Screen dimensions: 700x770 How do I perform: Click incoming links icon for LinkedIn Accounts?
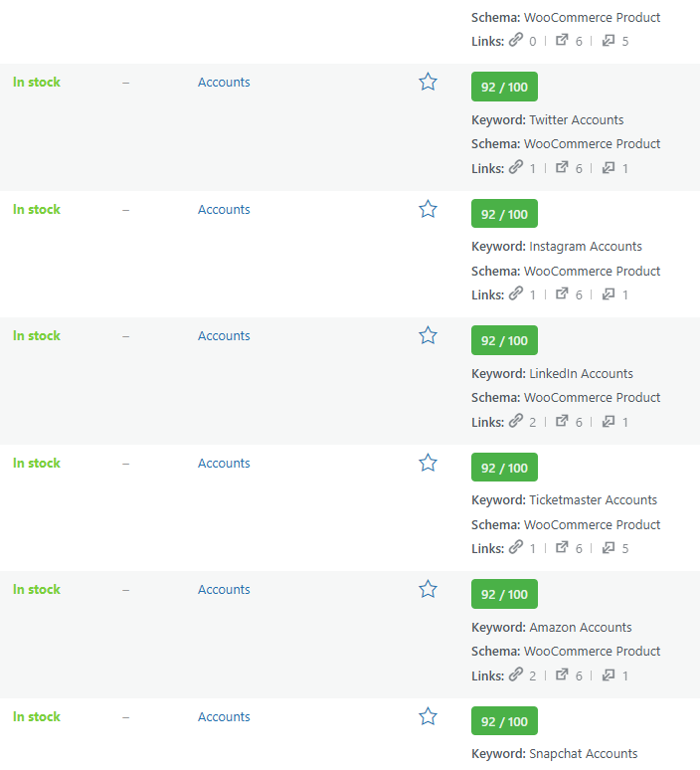(x=609, y=422)
